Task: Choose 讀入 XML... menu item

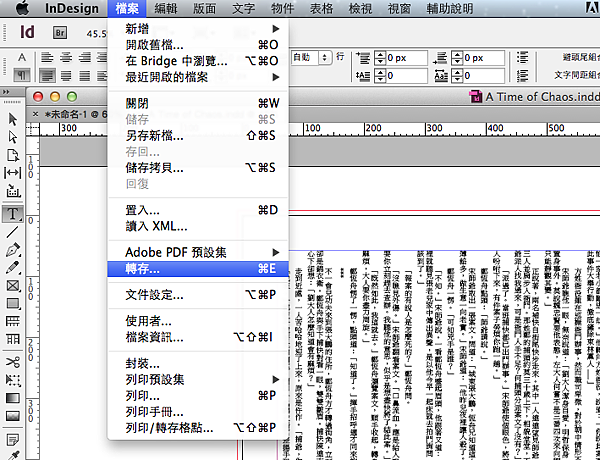Action: (x=197, y=227)
